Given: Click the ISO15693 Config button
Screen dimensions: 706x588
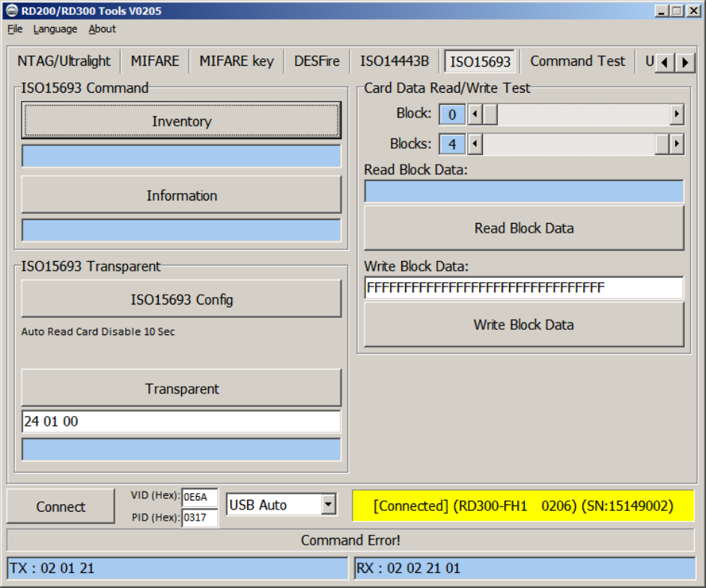Looking at the screenshot, I should pyautogui.click(x=181, y=298).
